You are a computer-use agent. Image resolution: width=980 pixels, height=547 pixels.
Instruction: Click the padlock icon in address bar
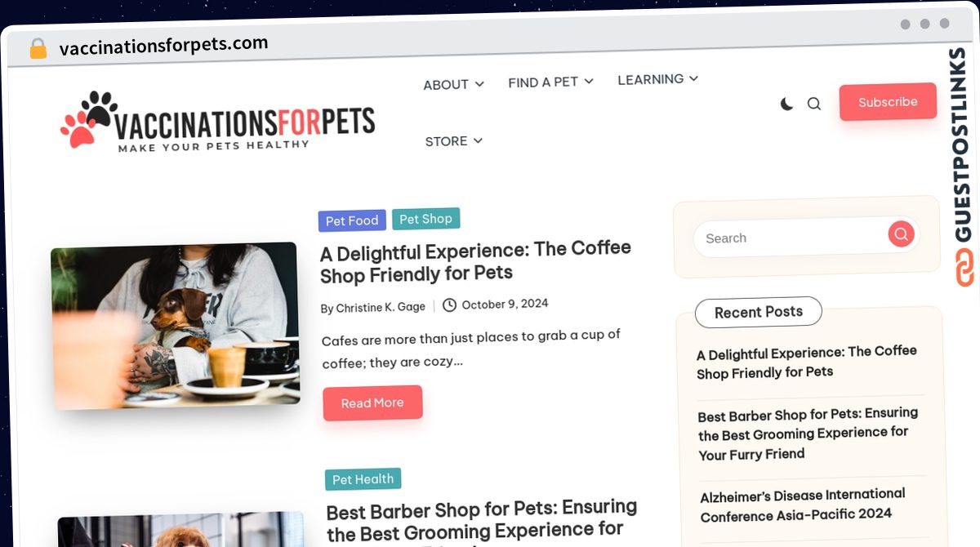point(38,49)
